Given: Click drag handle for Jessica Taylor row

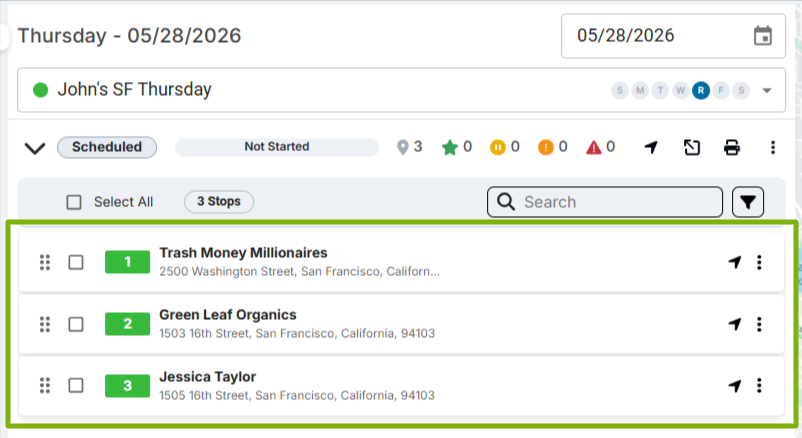Looking at the screenshot, I should 45,385.
